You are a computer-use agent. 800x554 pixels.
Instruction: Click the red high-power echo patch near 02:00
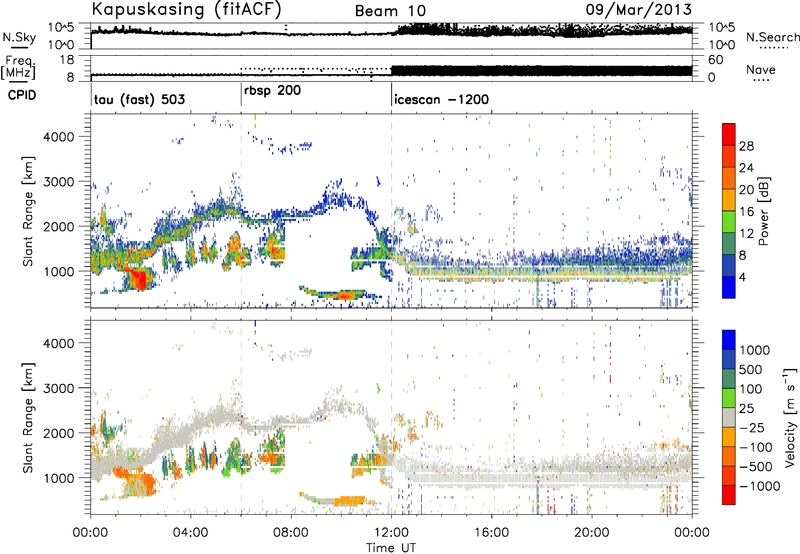(137, 280)
